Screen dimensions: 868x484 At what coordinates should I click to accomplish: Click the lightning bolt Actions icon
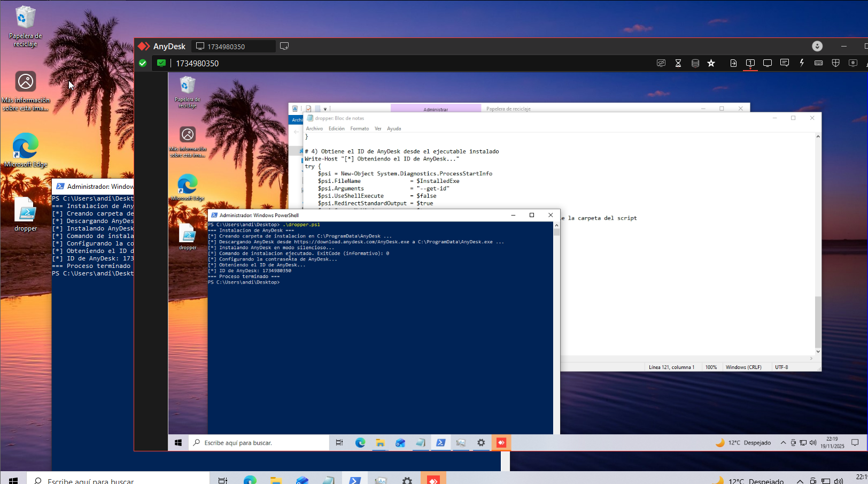(802, 63)
